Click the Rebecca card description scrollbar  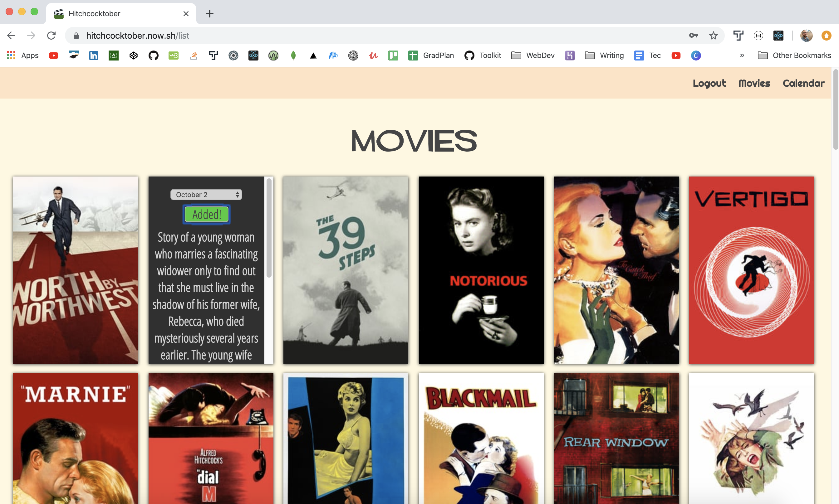pyautogui.click(x=269, y=228)
